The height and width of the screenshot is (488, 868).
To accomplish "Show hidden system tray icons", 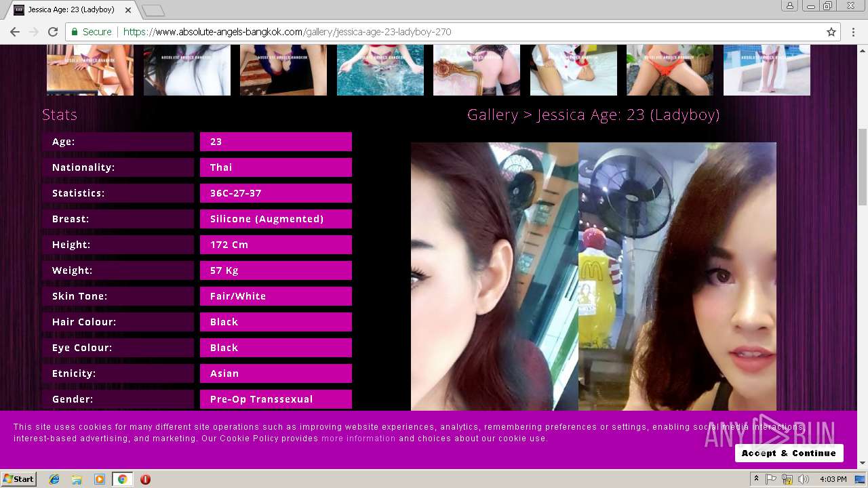I will 756,479.
